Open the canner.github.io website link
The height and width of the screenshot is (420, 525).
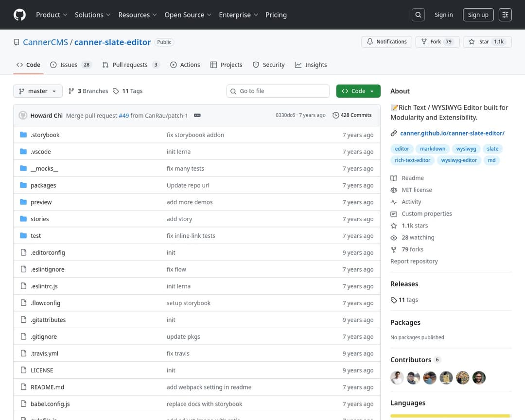click(452, 133)
